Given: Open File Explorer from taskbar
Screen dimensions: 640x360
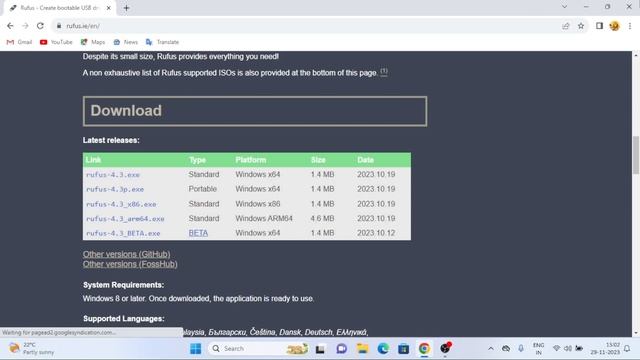Looking at the screenshot, I should [x=362, y=349].
